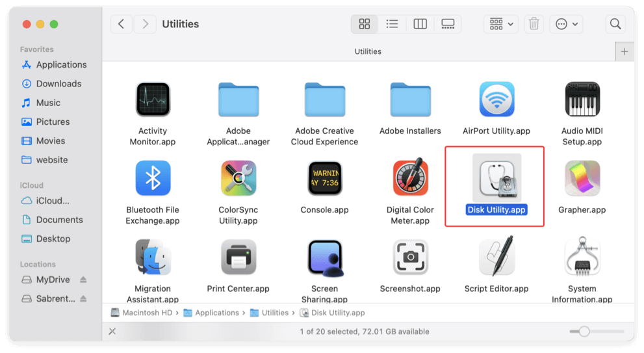Click the Favorites section header
Viewport: 644px width, 353px height.
36,49
